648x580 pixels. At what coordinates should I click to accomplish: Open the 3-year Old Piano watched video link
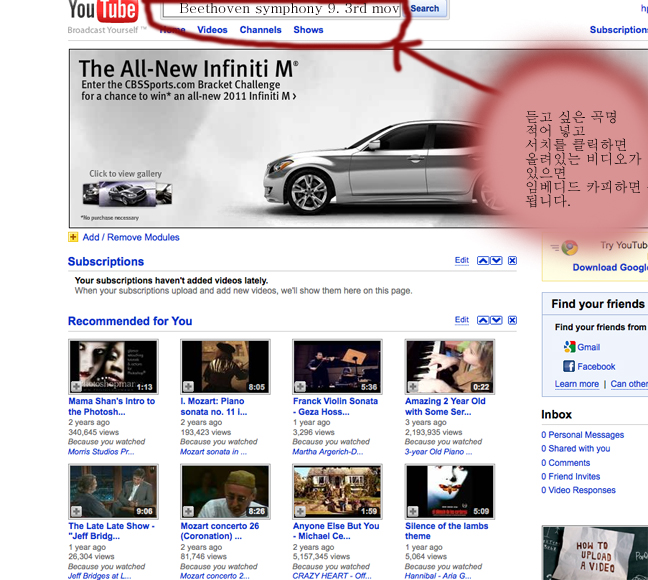(438, 452)
